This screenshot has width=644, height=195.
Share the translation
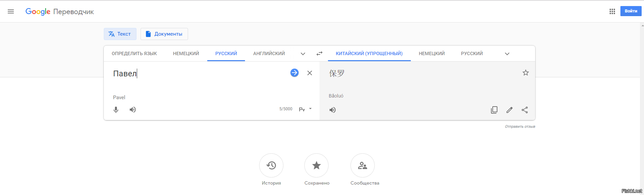click(525, 110)
